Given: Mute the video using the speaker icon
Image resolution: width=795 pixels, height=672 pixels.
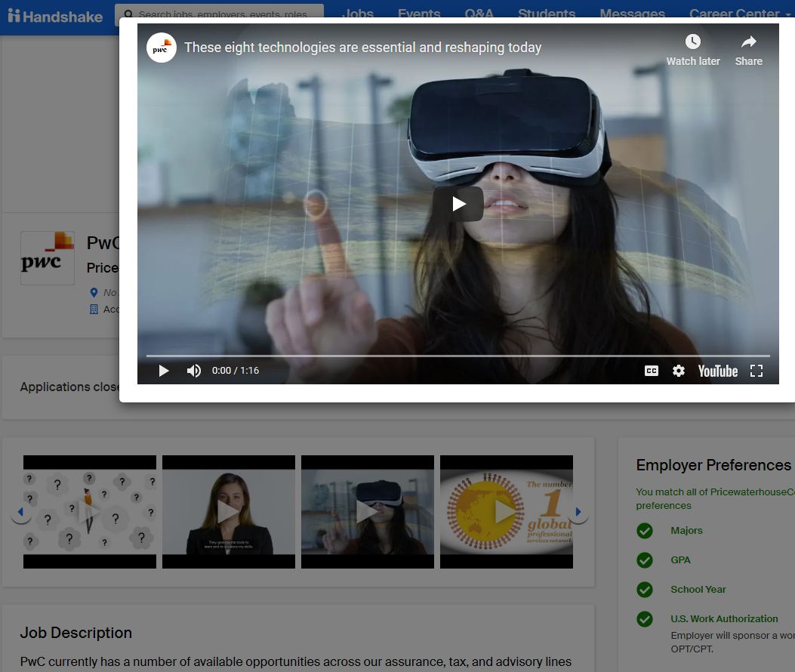Looking at the screenshot, I should [x=194, y=371].
